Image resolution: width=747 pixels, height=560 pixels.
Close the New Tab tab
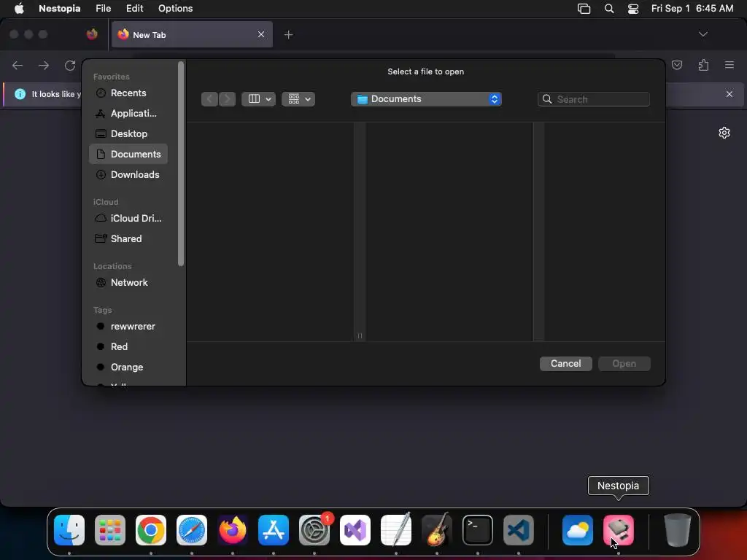(x=261, y=34)
